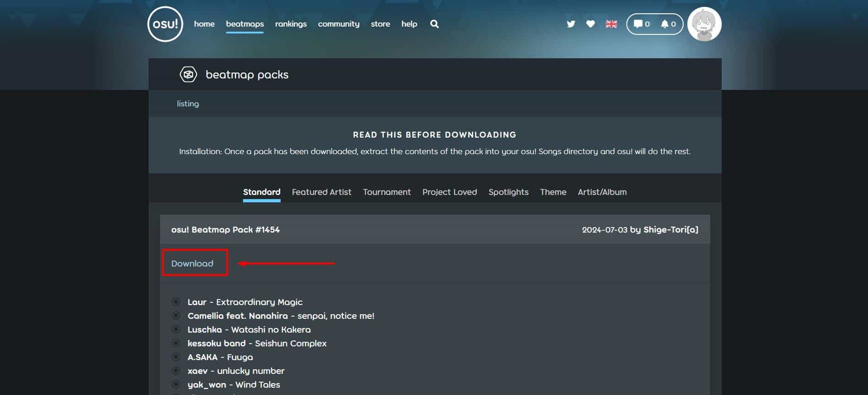The image size is (868, 395).
Task: Click the circle beside yak_won - Wind Tales
Action: pyautogui.click(x=176, y=384)
